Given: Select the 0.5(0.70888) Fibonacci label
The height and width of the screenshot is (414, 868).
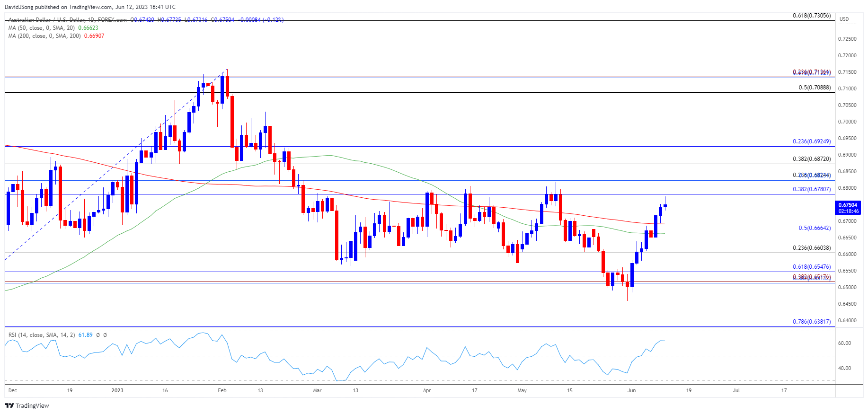Looking at the screenshot, I should [815, 88].
